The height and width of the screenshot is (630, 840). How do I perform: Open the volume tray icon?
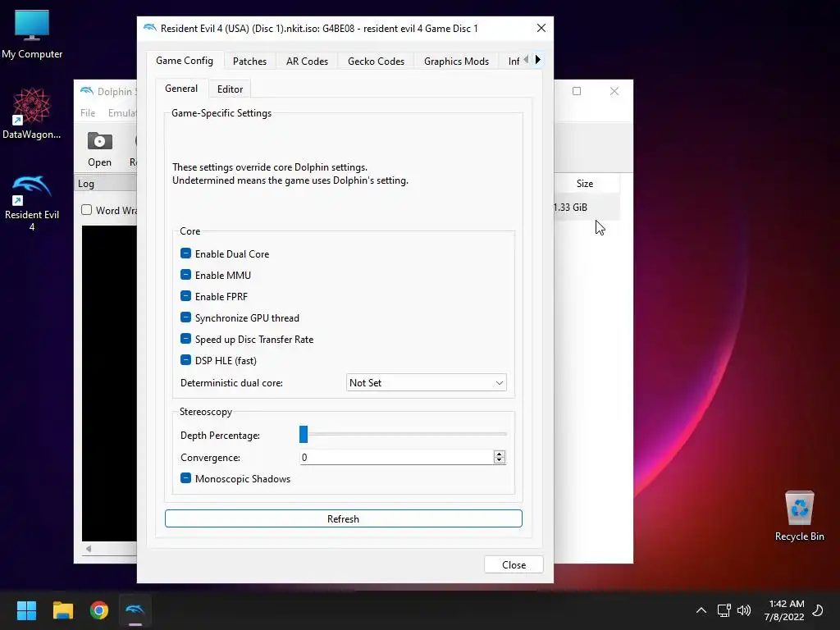click(x=743, y=610)
